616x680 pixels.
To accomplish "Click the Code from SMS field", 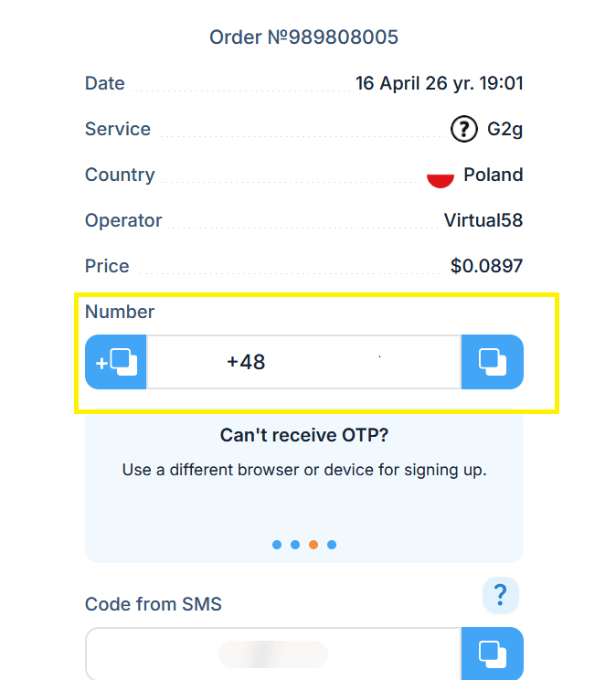I will pyautogui.click(x=273, y=653).
